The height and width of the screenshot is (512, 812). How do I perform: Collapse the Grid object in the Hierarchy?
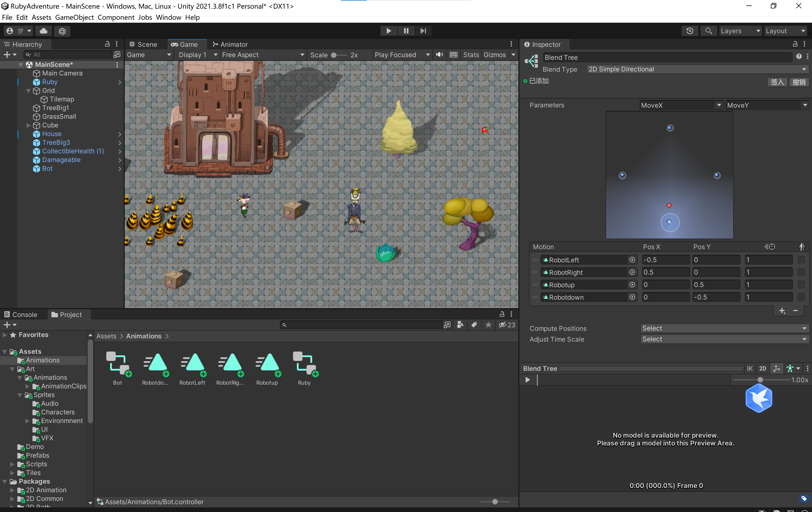click(x=28, y=91)
